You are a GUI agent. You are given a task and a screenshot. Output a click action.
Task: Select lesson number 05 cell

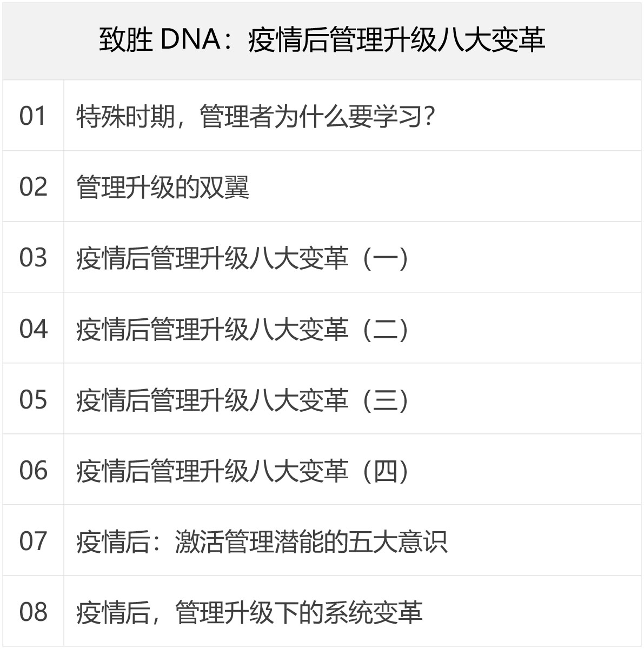tap(33, 399)
